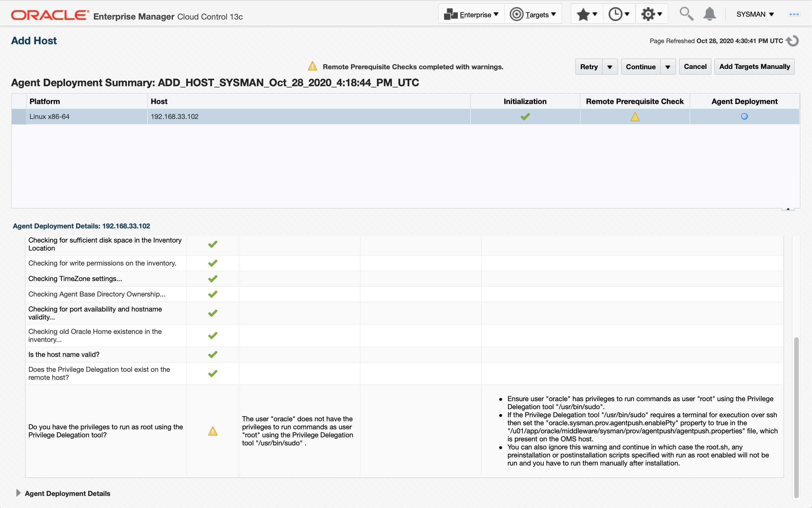Click the Continue button

click(x=641, y=67)
